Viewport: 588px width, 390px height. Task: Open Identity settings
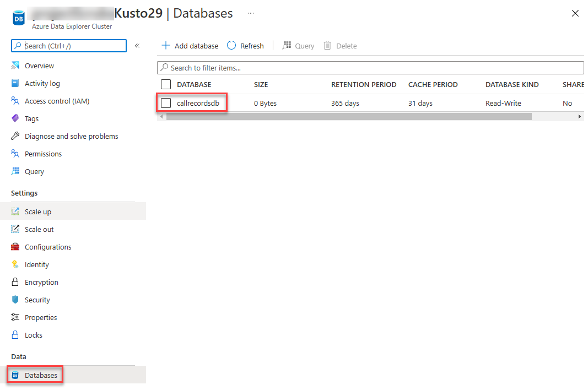click(37, 264)
